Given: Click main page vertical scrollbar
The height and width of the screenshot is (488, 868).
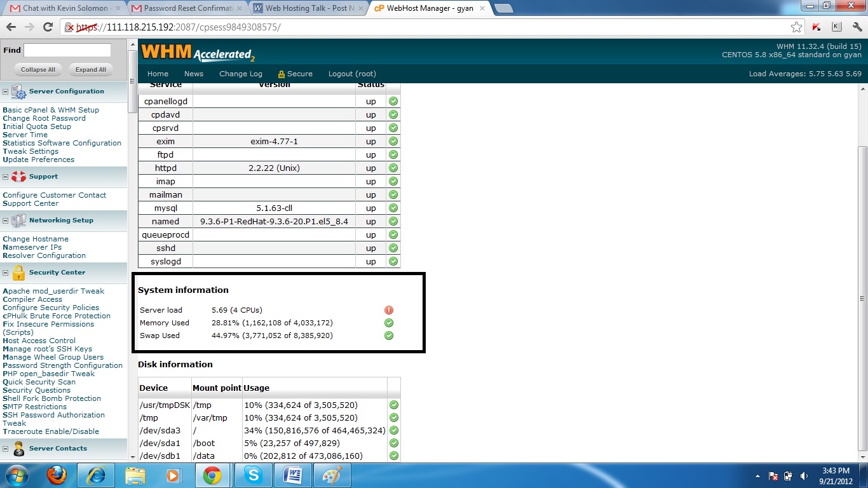Looking at the screenshot, I should pos(862,299).
